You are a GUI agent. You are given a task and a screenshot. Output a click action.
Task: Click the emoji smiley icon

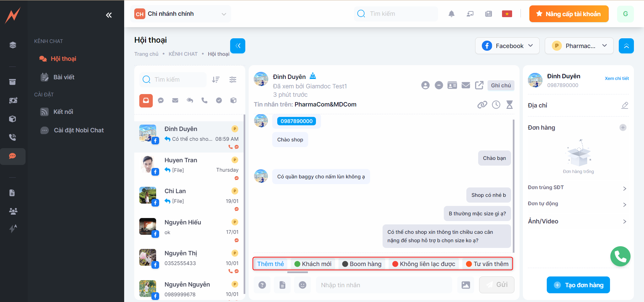(302, 285)
